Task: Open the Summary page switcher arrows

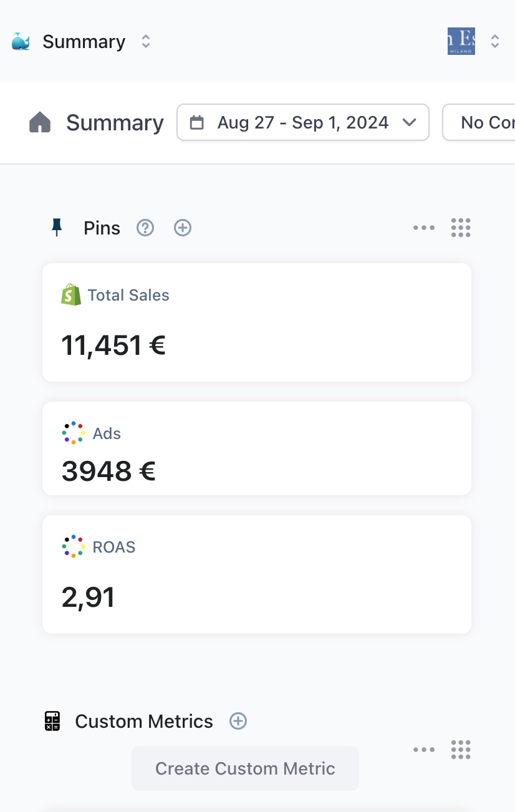Action: pyautogui.click(x=145, y=42)
